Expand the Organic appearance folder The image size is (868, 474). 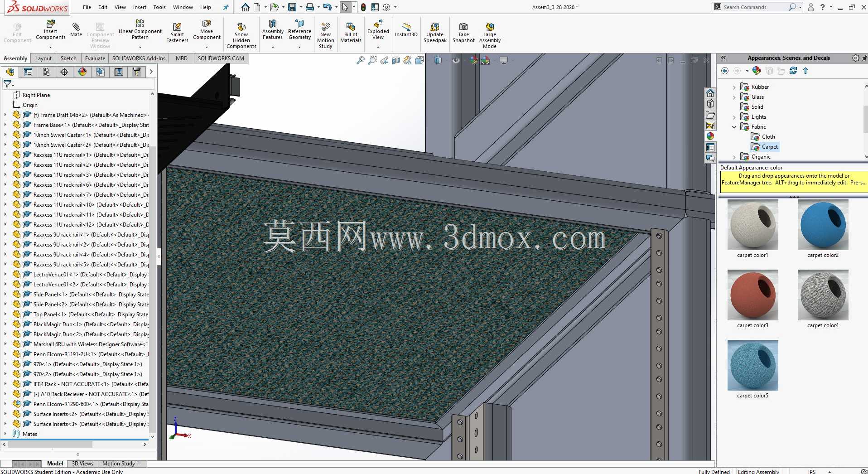[734, 157]
